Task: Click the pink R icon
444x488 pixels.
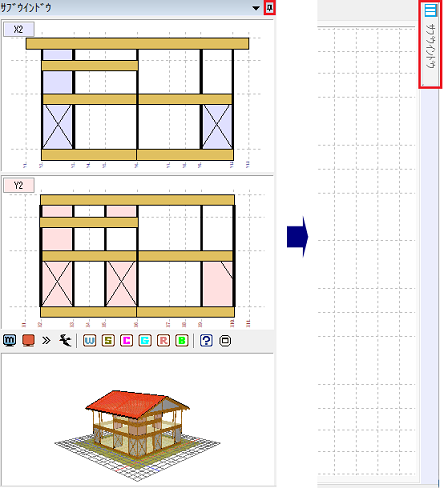Action: (x=163, y=341)
